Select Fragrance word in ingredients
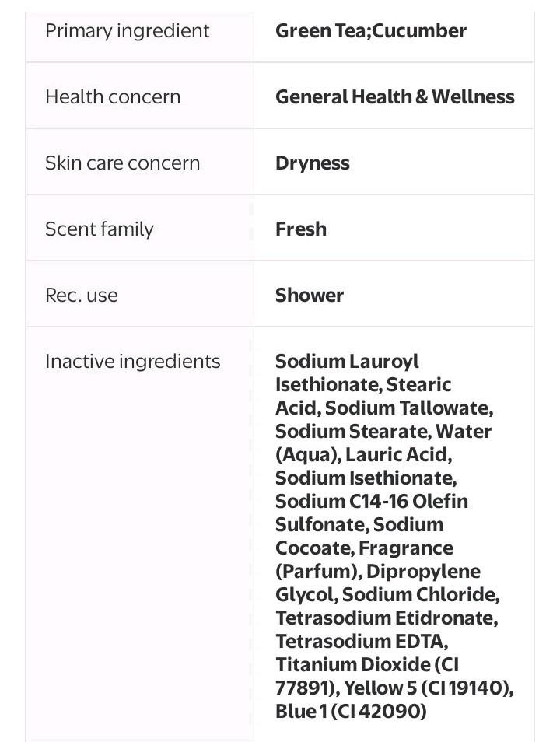The image size is (560, 742). [x=406, y=548]
